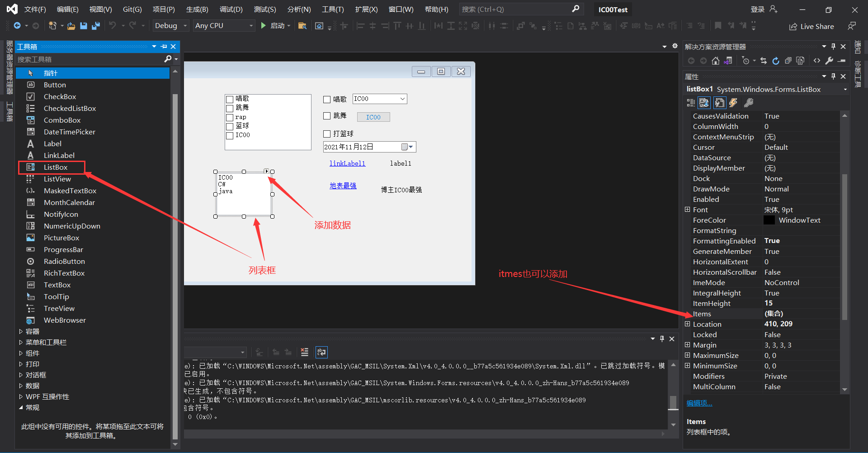Viewport: 868px width, 453px height.
Task: Select the Button control in the Toolbox
Action: [x=54, y=85]
